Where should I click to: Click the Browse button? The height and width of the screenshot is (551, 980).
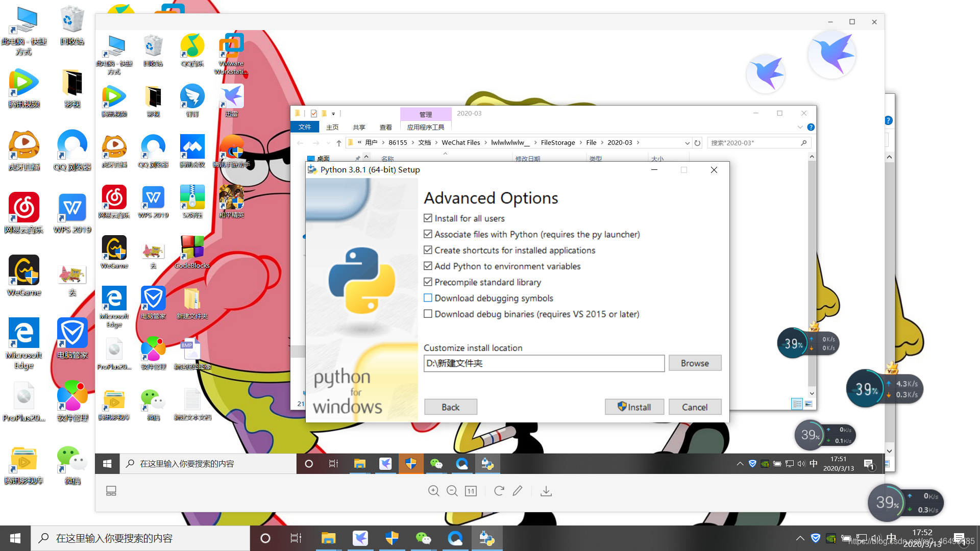[694, 363]
